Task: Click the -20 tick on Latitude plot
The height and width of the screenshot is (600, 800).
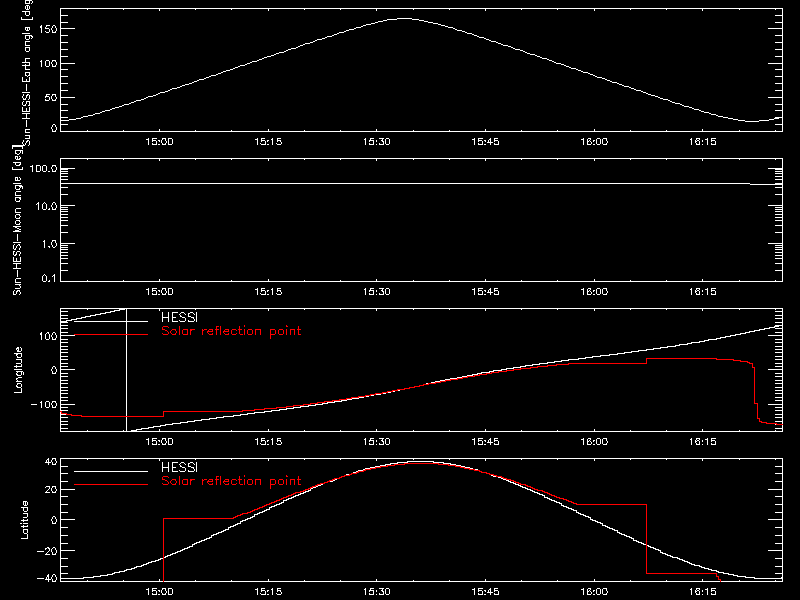Action: pyautogui.click(x=47, y=551)
